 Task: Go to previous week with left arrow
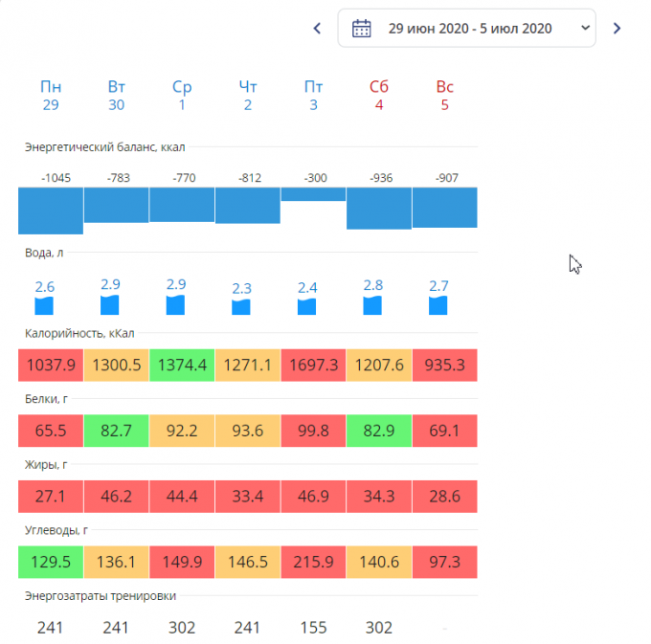click(x=318, y=28)
